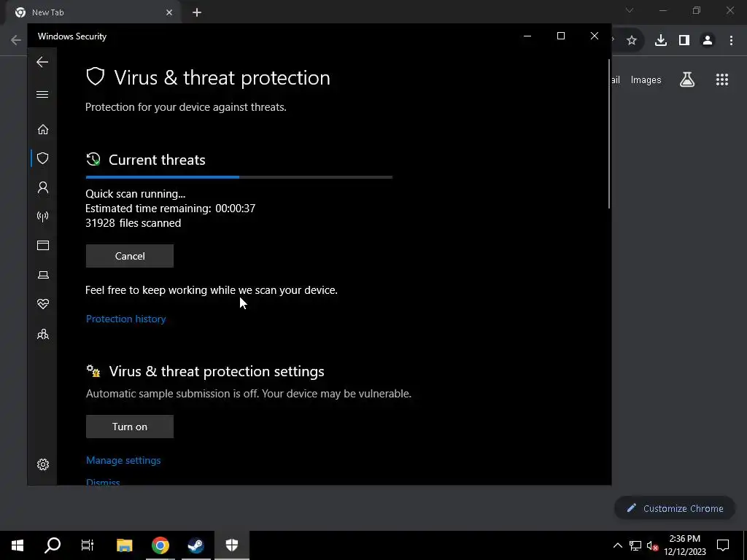
Task: Open Device performance & health in the sidebar
Action: click(43, 304)
